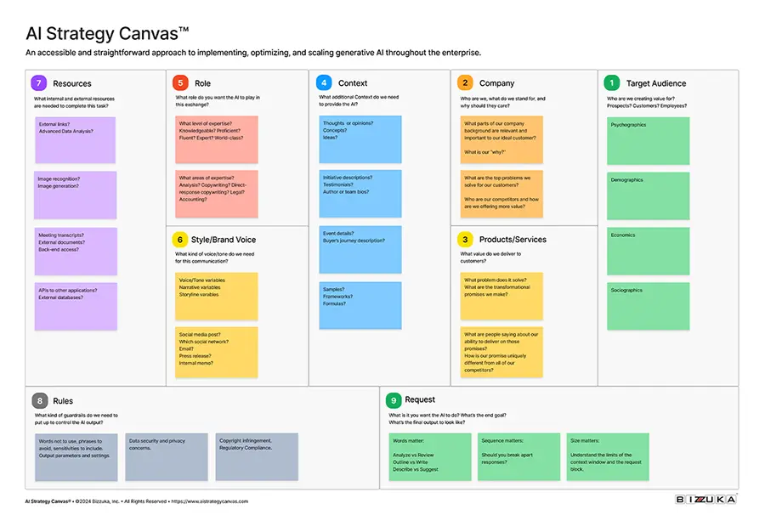Click the 'Resources' section heading
Screen dimensions: 765x532
pyautogui.click(x=72, y=83)
